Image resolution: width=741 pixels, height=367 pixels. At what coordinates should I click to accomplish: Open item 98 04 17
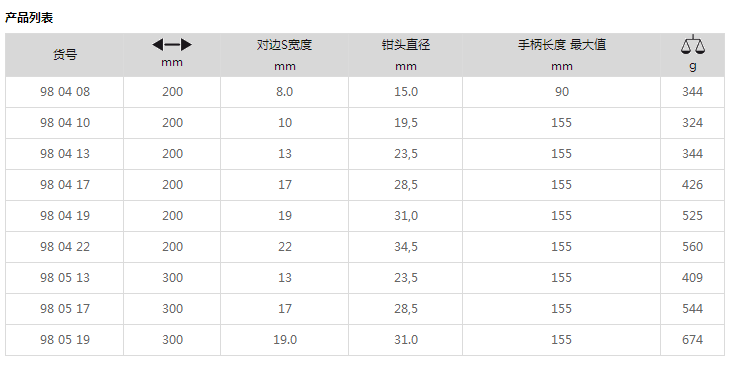pyautogui.click(x=65, y=185)
